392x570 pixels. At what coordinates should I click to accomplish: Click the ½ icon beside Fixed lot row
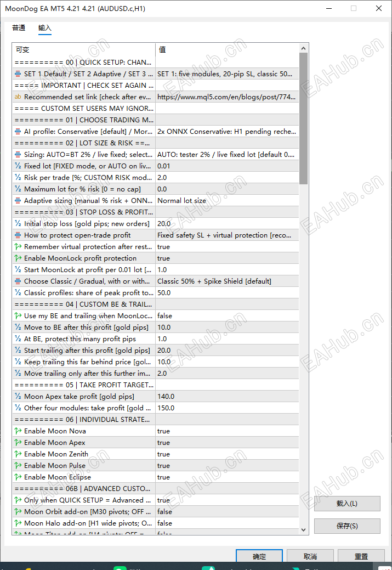[18, 166]
